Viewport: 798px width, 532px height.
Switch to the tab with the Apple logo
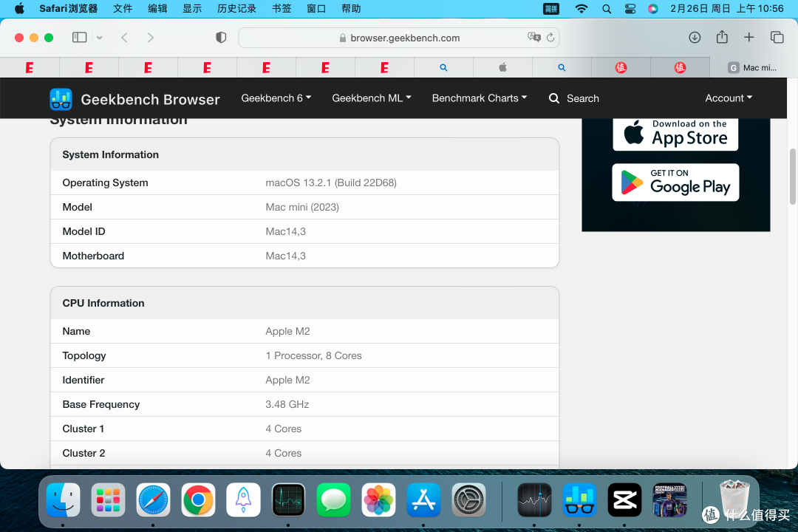point(503,67)
